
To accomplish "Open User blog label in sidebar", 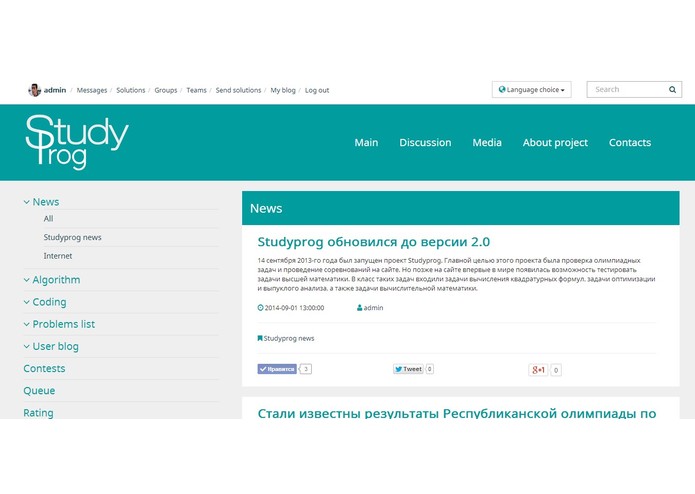I will coord(55,346).
